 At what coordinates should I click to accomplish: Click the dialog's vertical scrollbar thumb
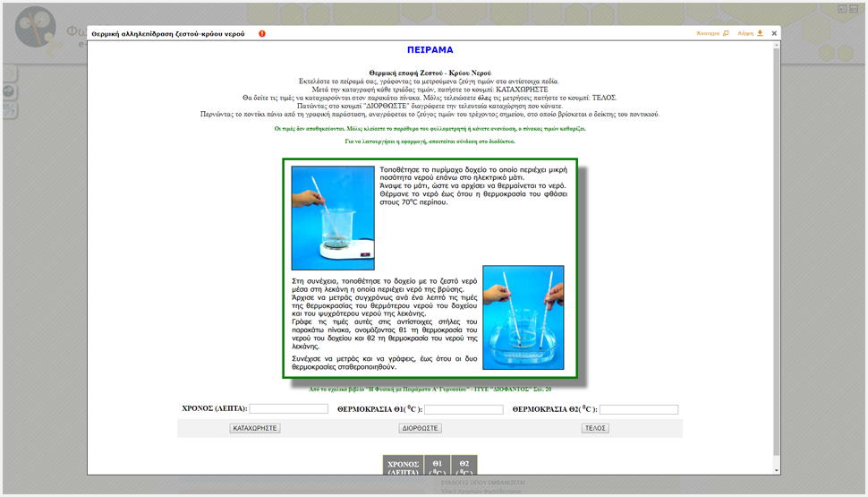pos(776,253)
